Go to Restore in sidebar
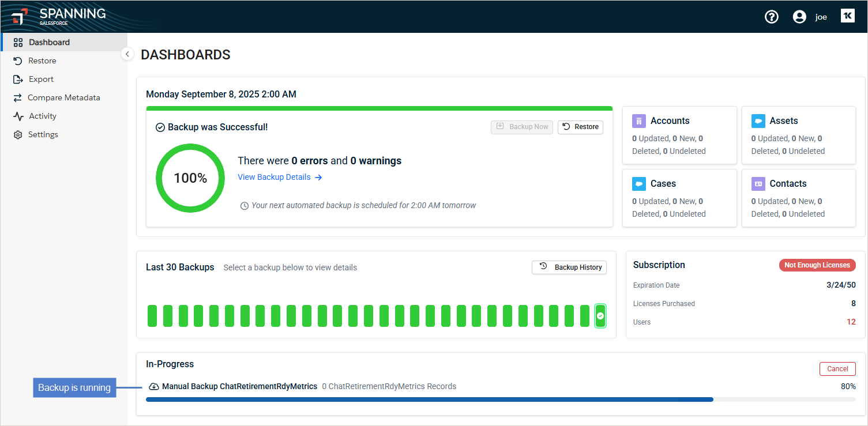Screen dimensions: 868x426 click(42, 61)
